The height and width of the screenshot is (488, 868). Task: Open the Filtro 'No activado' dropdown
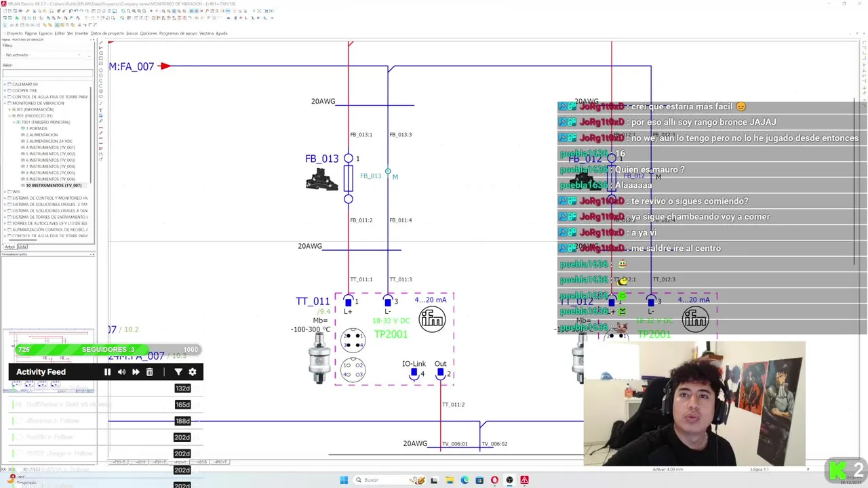[x=43, y=55]
